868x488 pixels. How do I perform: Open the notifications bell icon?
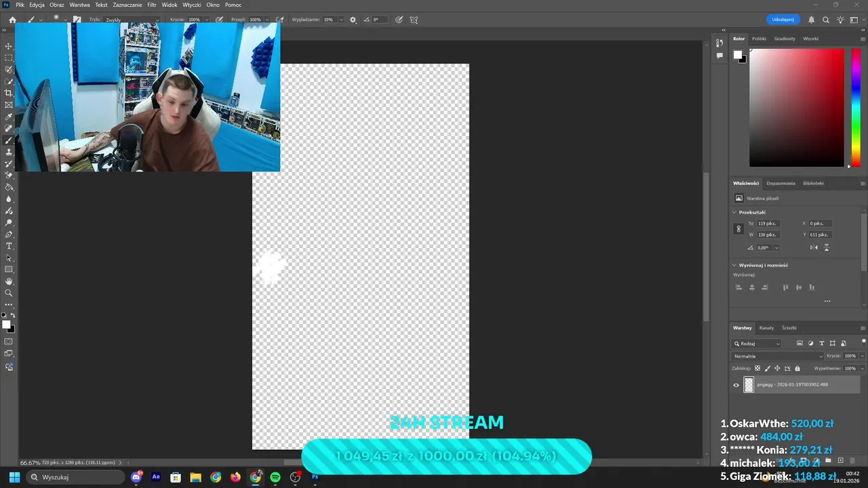click(x=811, y=20)
